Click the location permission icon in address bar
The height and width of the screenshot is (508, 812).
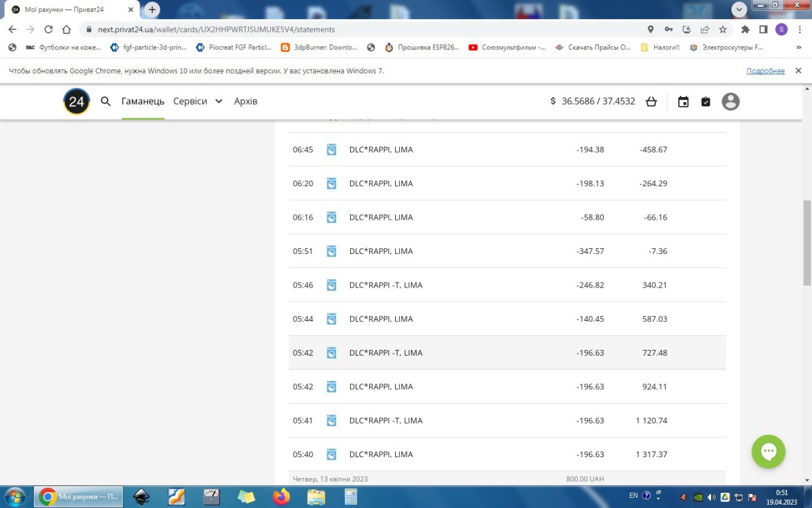pos(650,29)
